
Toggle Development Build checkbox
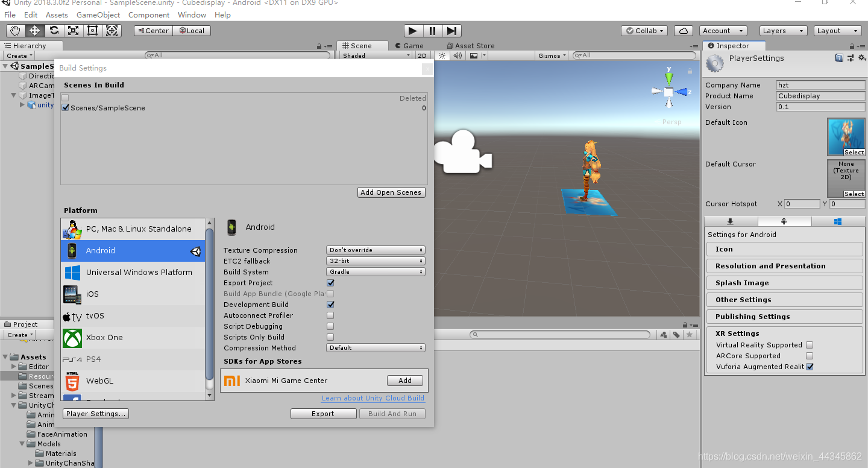pyautogui.click(x=330, y=305)
